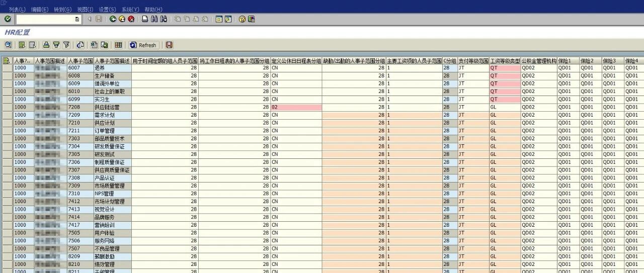Viewport: 644px width, 273px height.
Task: Click the 主要工资项的人员子范围 column header
Action: point(414,60)
